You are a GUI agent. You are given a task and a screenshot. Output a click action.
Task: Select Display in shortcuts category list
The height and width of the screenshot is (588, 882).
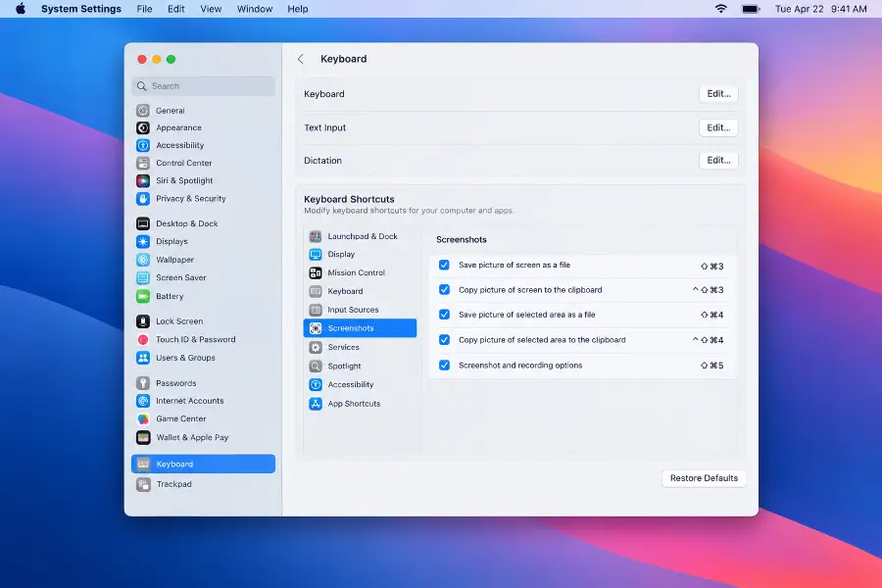tap(360, 255)
